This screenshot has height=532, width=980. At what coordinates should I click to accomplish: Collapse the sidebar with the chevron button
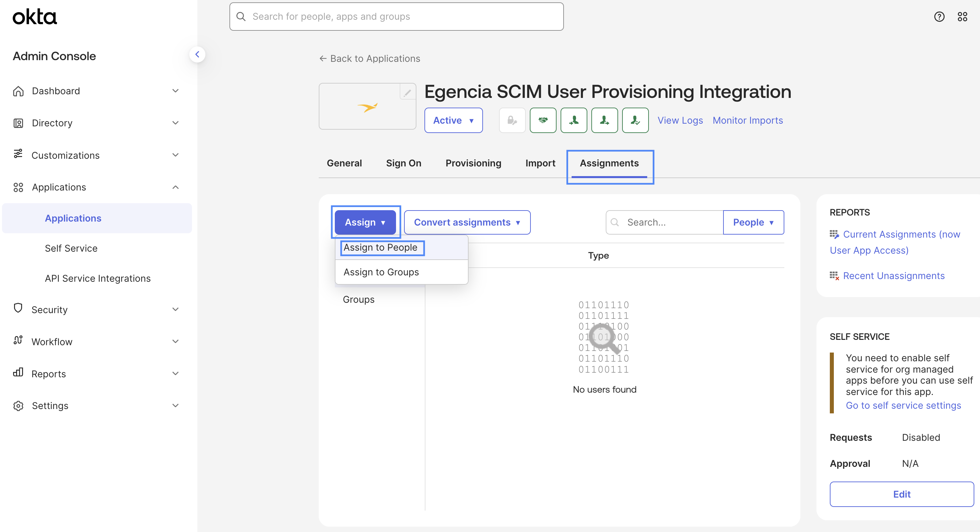click(197, 54)
